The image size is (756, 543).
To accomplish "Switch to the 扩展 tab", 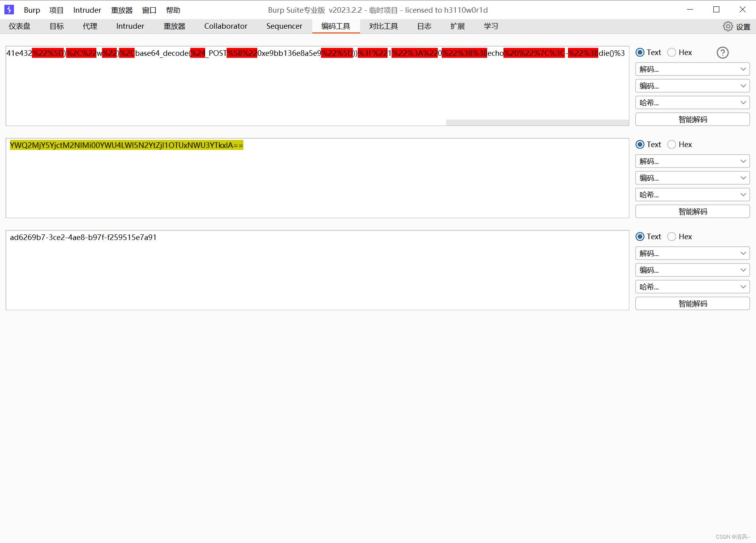I will click(458, 26).
